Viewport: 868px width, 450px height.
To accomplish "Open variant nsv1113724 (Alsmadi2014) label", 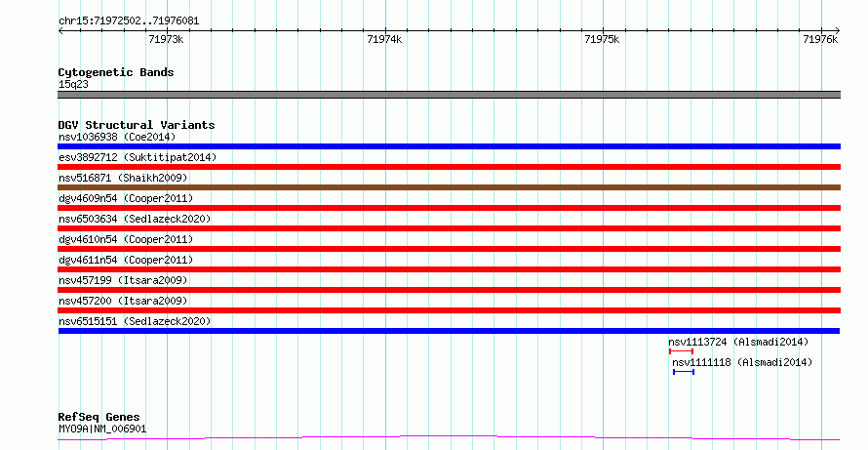I will point(738,342).
